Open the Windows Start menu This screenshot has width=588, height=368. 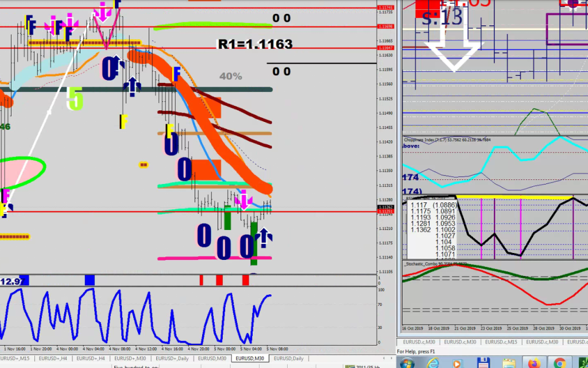(x=407, y=362)
